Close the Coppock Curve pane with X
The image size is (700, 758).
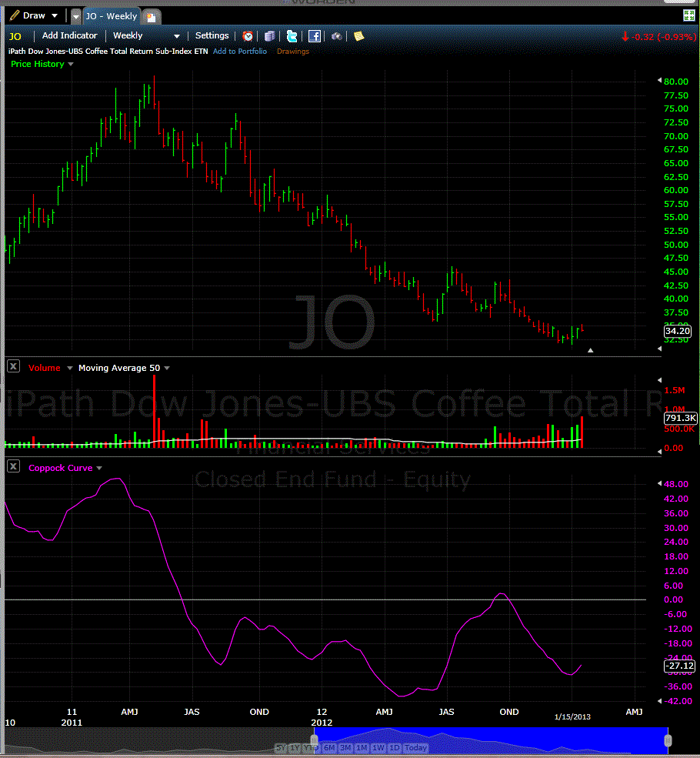pyautogui.click(x=14, y=466)
